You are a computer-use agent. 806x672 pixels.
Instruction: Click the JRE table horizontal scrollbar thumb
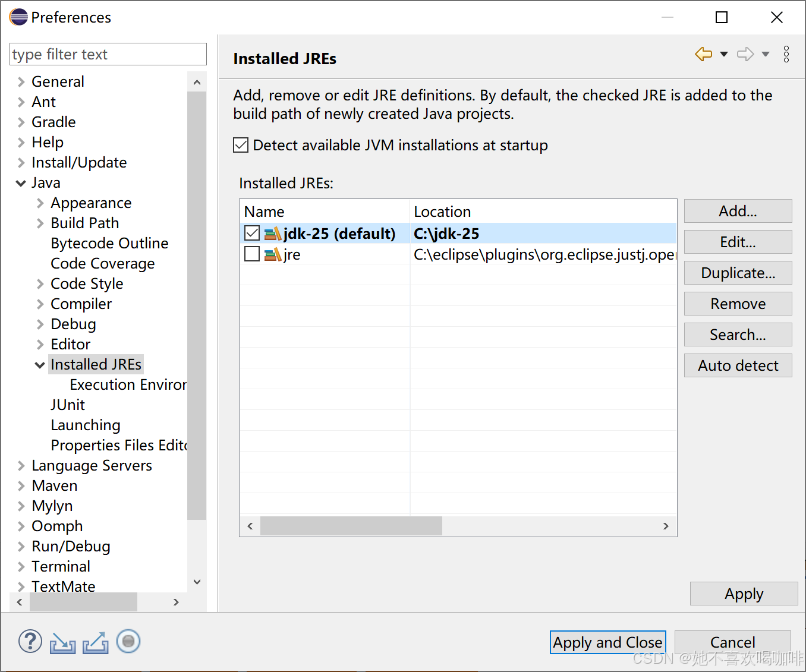tap(351, 526)
